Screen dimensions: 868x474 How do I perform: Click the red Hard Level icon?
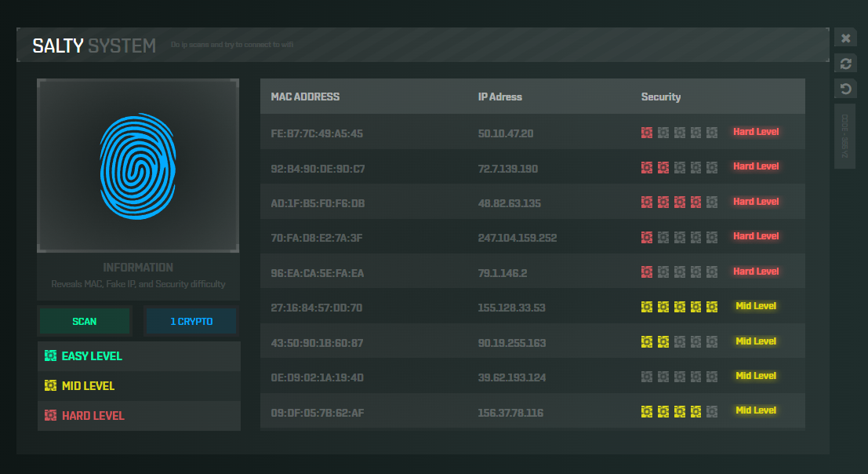tap(51, 416)
